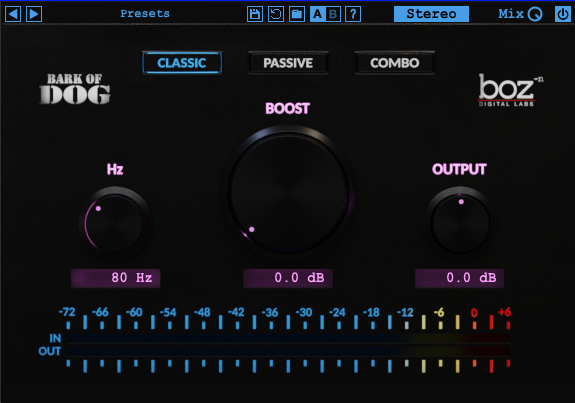Open preset folder icon
The image size is (575, 403).
(x=297, y=14)
